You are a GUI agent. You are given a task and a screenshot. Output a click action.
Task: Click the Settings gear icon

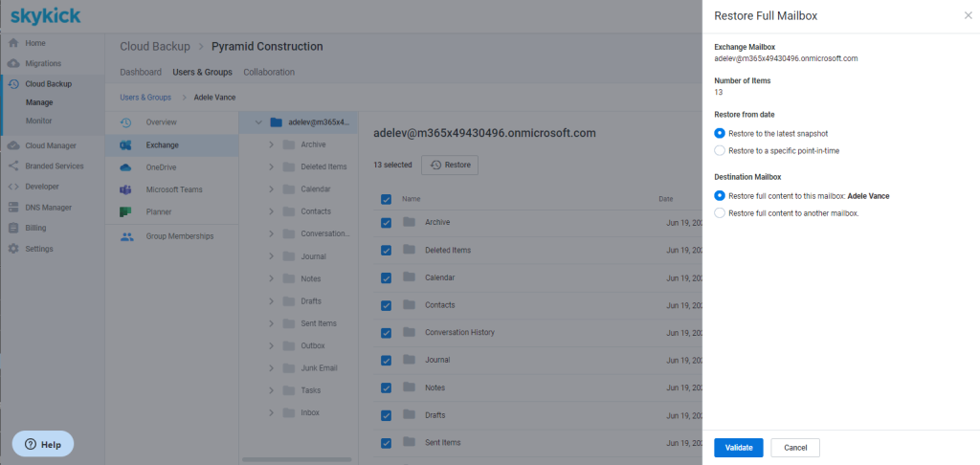pos(13,249)
